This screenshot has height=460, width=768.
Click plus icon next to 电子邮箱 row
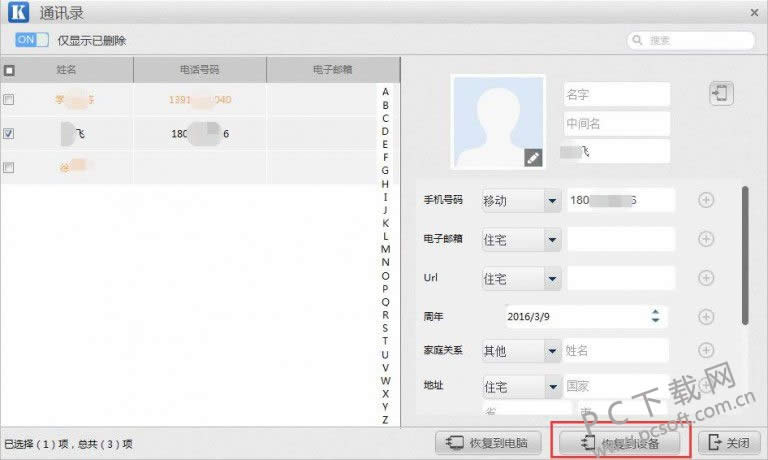tap(705, 239)
